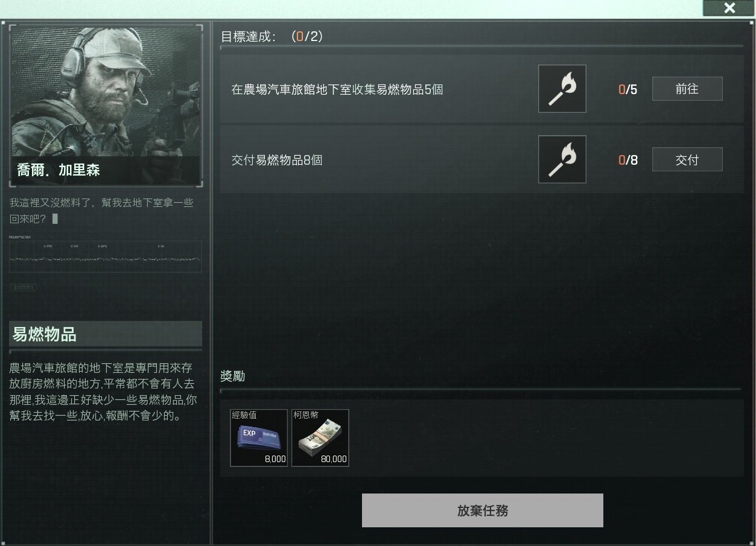Click 放棄任務 to abandon the mission

pyautogui.click(x=482, y=510)
